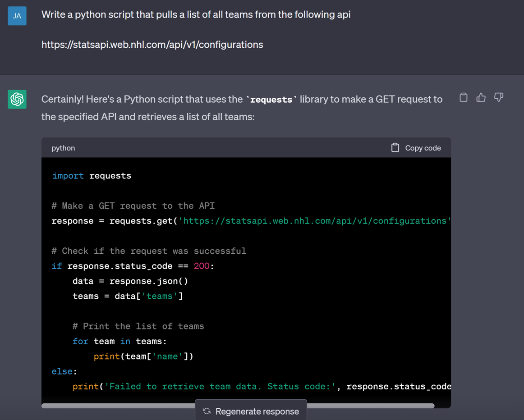The width and height of the screenshot is (524, 420).
Task: Click the 'import requests' code line
Action: pyautogui.click(x=92, y=176)
